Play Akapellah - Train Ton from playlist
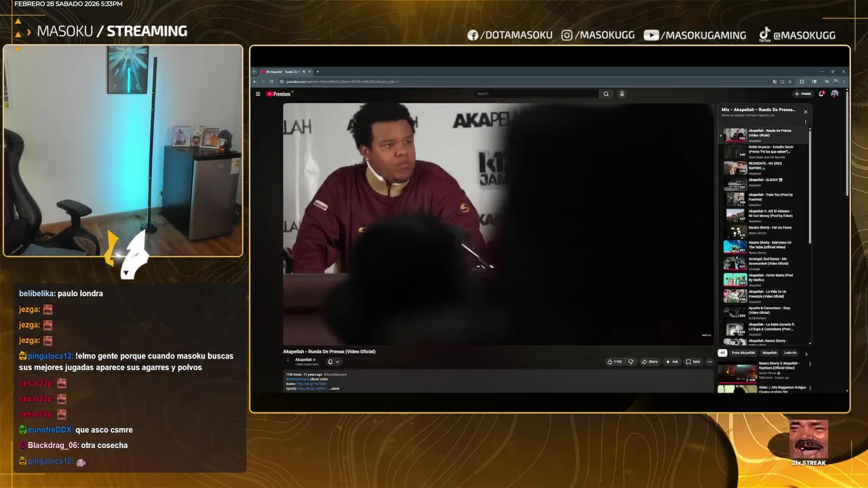The image size is (868, 488). coord(763,199)
